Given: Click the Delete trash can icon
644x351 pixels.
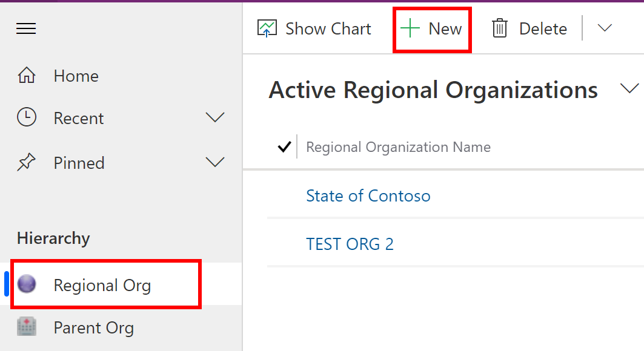Looking at the screenshot, I should tap(499, 28).
